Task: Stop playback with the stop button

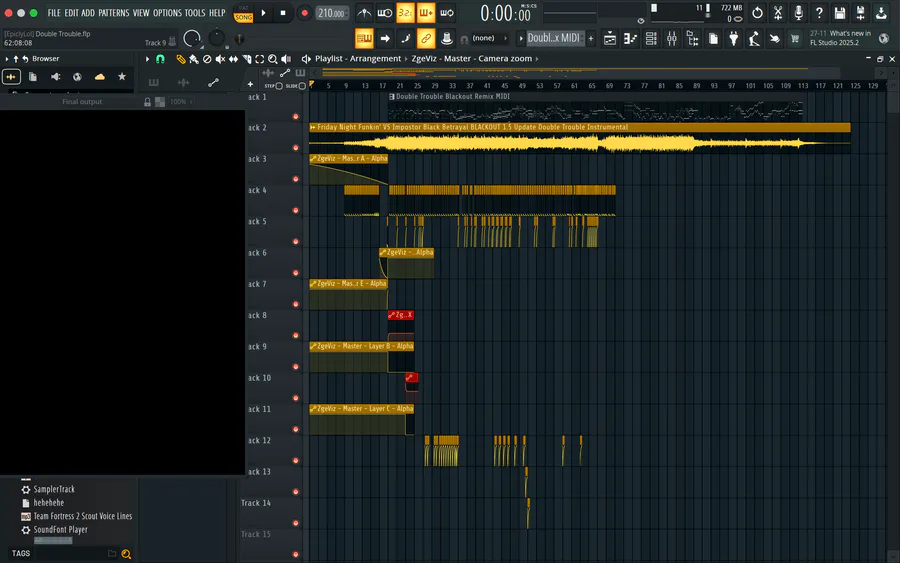Action: click(283, 13)
